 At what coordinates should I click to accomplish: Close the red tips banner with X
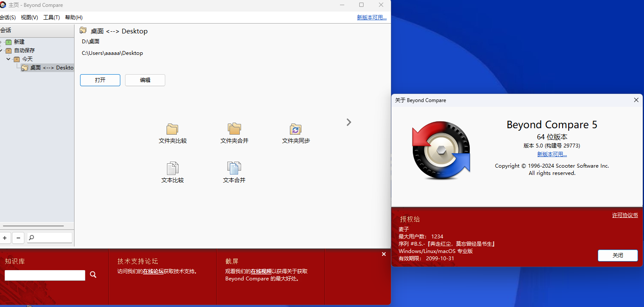(x=384, y=254)
